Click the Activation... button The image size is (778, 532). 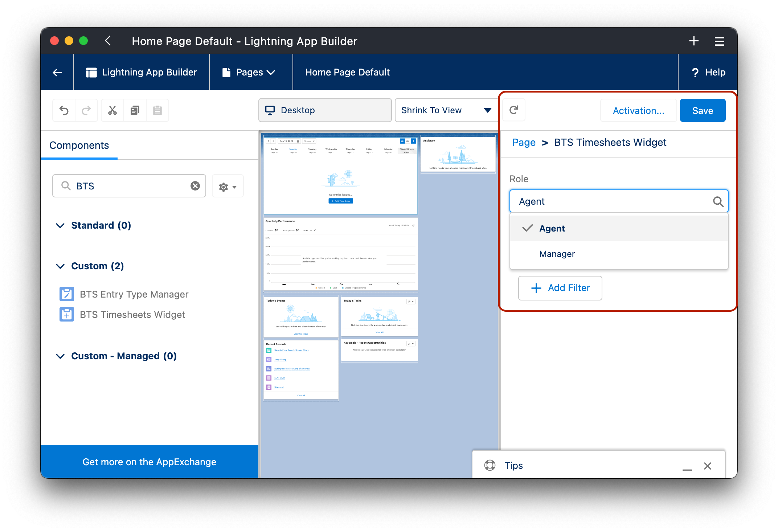tap(638, 110)
